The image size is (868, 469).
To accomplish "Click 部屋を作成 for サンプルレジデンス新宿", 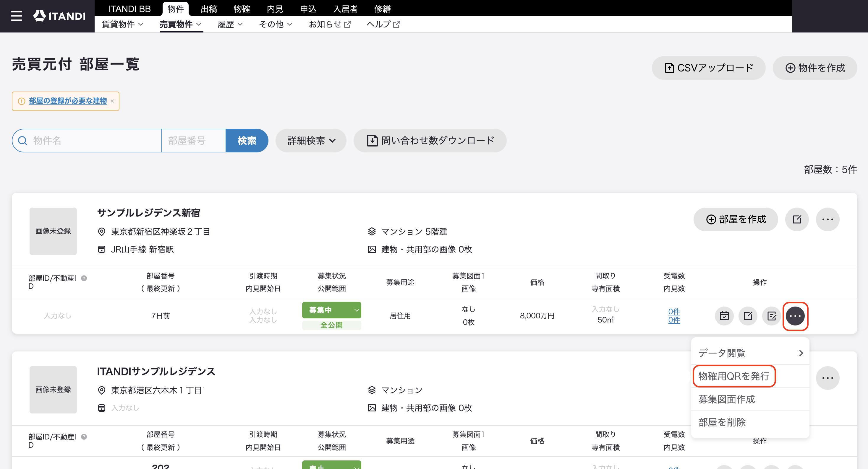I will [736, 219].
